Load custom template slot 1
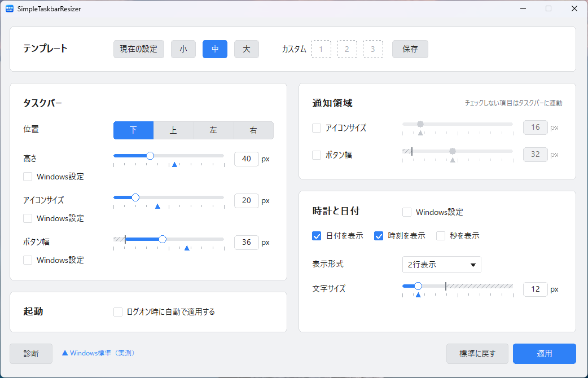 click(x=321, y=49)
